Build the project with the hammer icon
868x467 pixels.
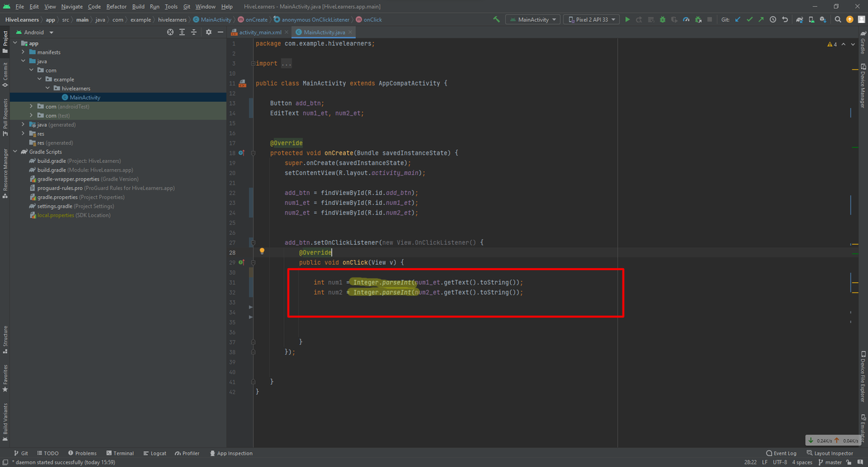pos(496,20)
